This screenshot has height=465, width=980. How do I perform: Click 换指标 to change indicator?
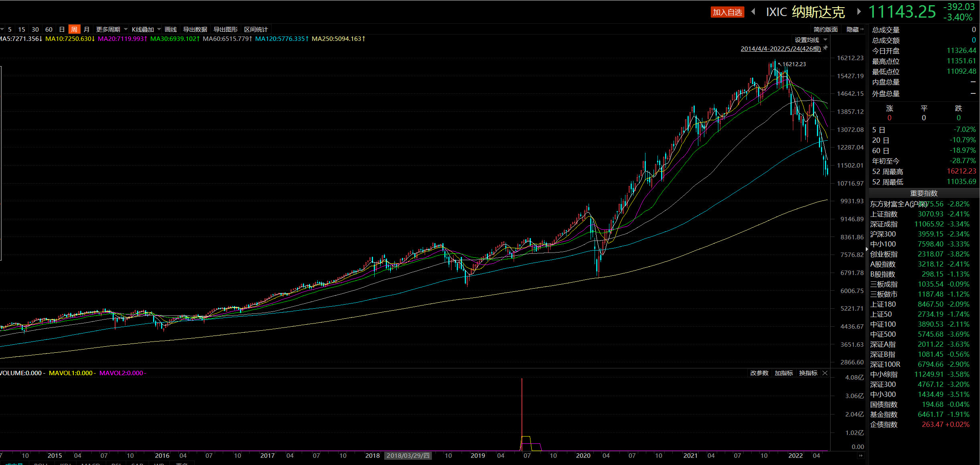click(808, 373)
